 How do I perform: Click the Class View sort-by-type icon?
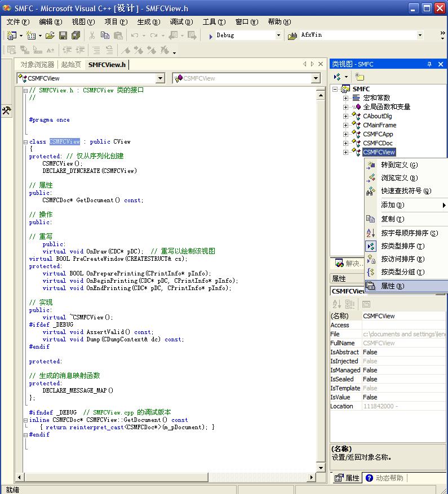[x=337, y=77]
